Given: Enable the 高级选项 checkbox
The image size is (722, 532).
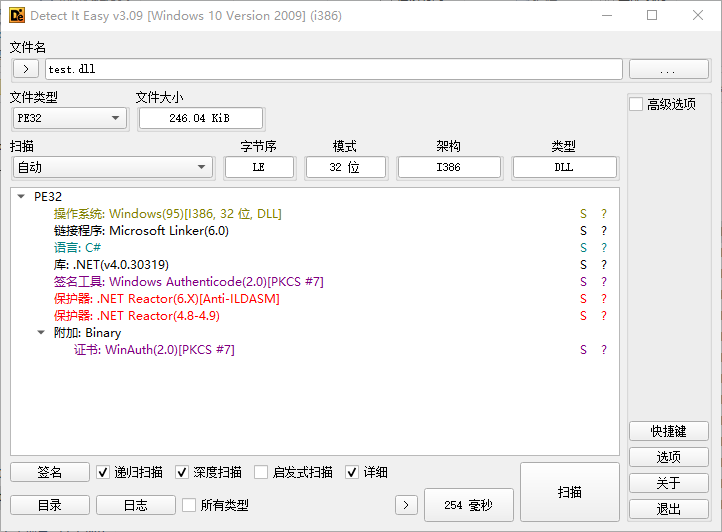Looking at the screenshot, I should pyautogui.click(x=636, y=104).
